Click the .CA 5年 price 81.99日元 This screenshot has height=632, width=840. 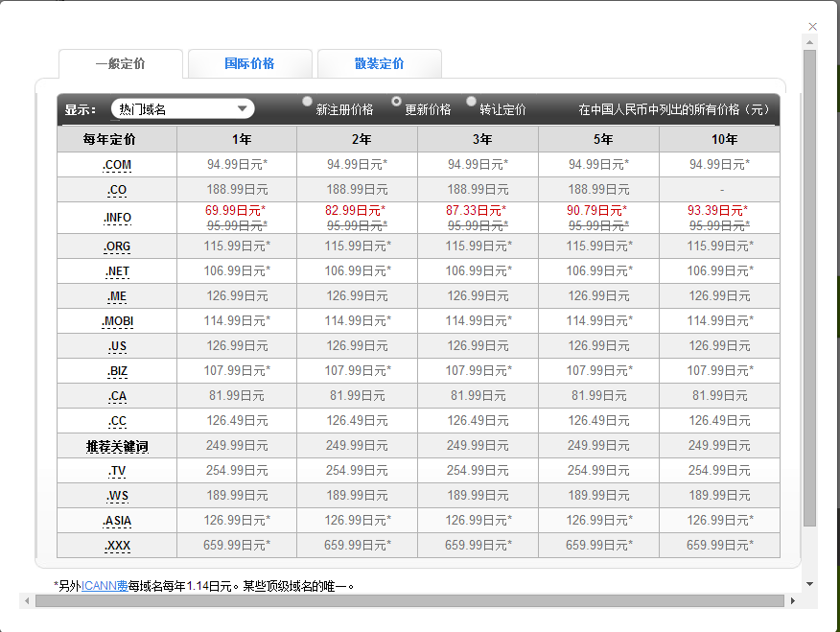[x=598, y=396]
